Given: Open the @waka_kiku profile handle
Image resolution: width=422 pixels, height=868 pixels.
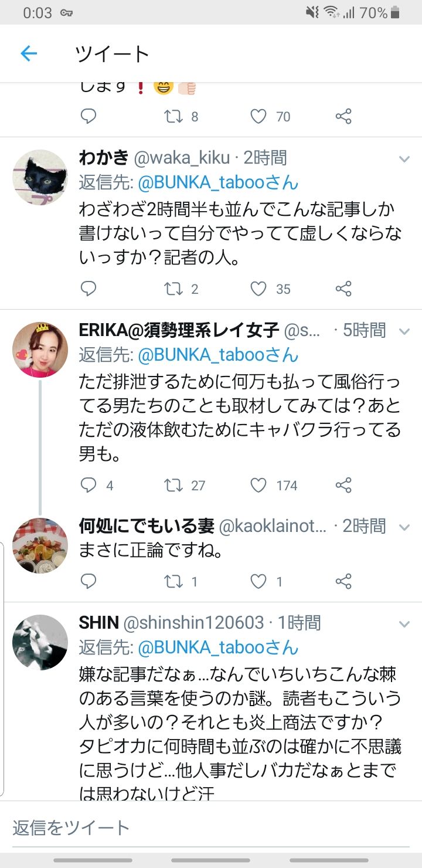Looking at the screenshot, I should coord(182,158).
